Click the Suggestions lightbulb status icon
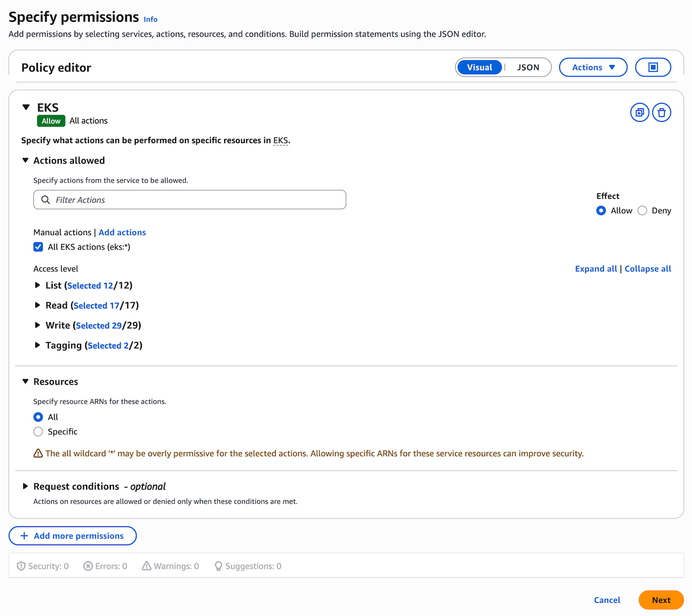 (x=219, y=566)
